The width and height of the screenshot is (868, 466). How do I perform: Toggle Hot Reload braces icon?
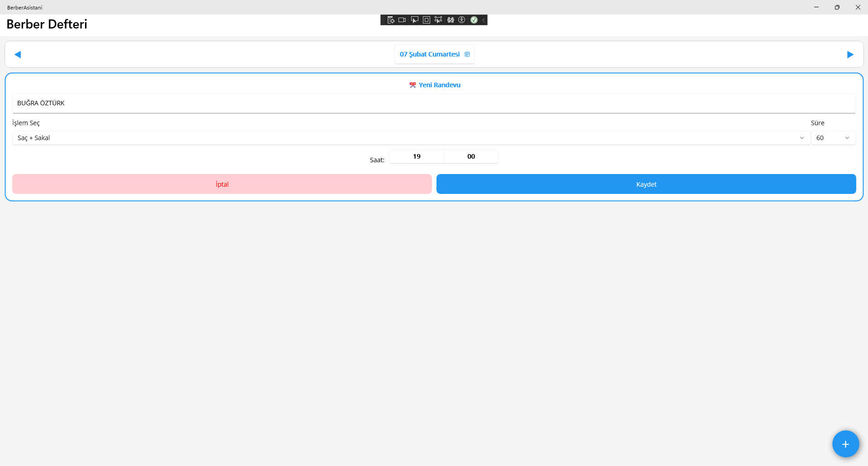[451, 20]
